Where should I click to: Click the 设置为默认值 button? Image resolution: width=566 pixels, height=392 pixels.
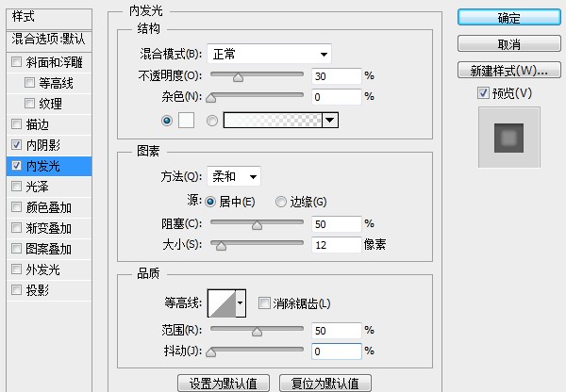click(224, 383)
